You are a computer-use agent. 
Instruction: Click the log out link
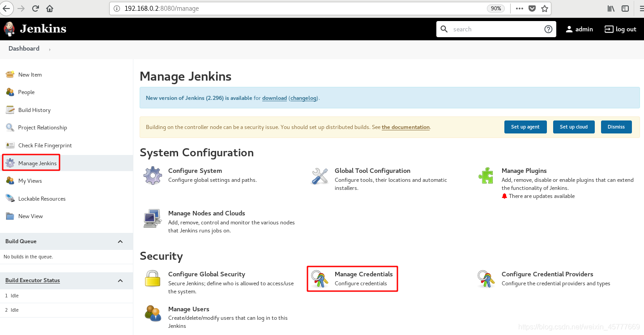point(620,29)
